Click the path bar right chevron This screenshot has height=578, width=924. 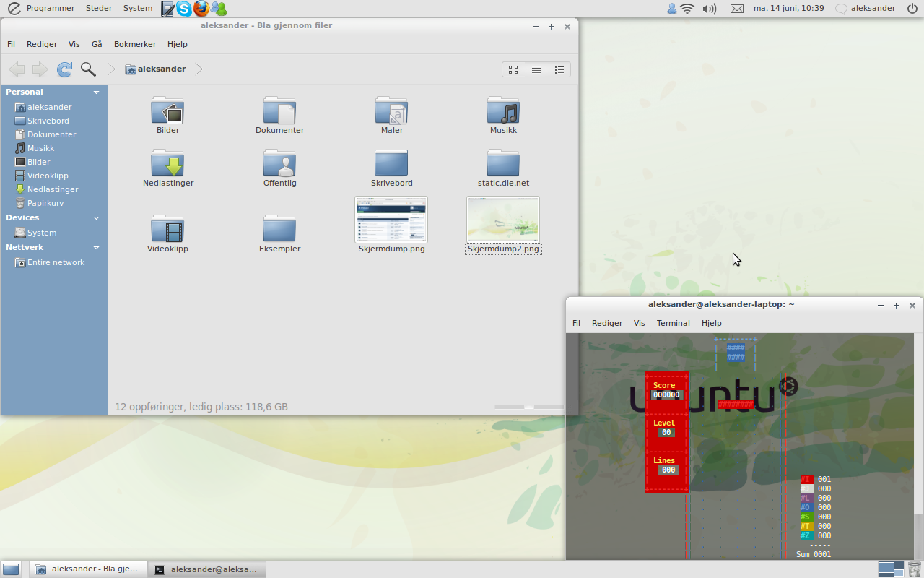pyautogui.click(x=199, y=69)
